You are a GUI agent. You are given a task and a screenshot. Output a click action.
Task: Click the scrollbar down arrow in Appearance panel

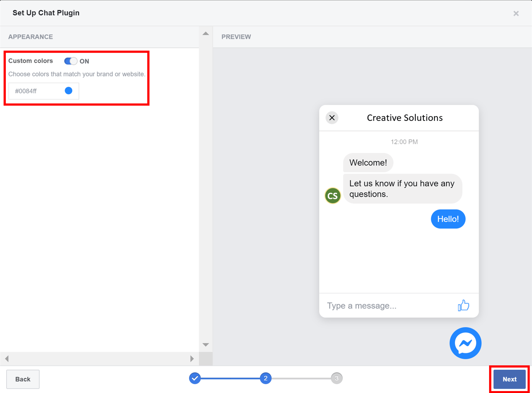click(206, 344)
